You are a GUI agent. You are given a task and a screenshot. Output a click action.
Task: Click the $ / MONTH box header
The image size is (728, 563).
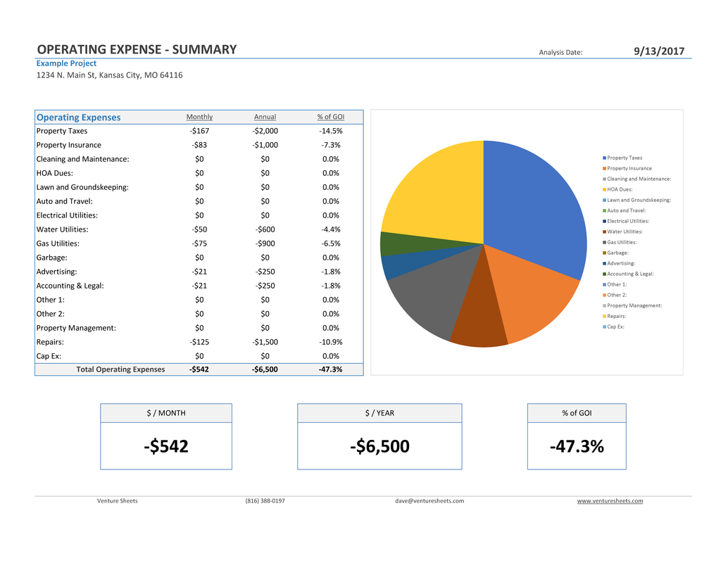(166, 413)
